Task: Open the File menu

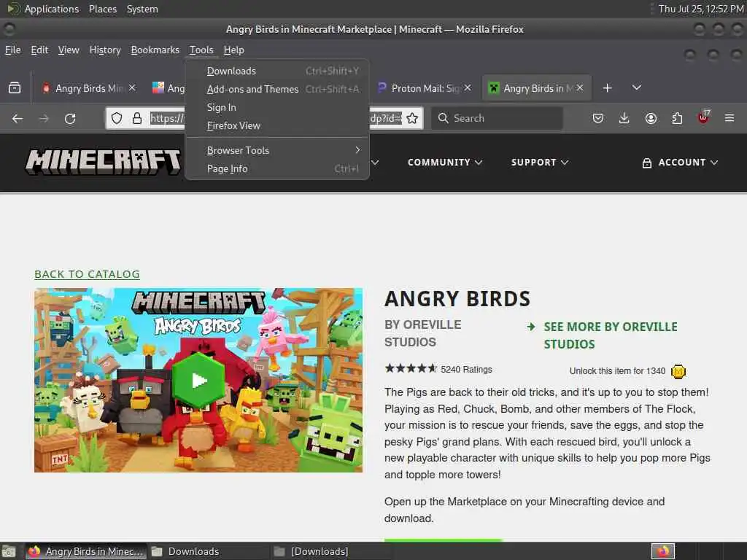Action: 13,50
